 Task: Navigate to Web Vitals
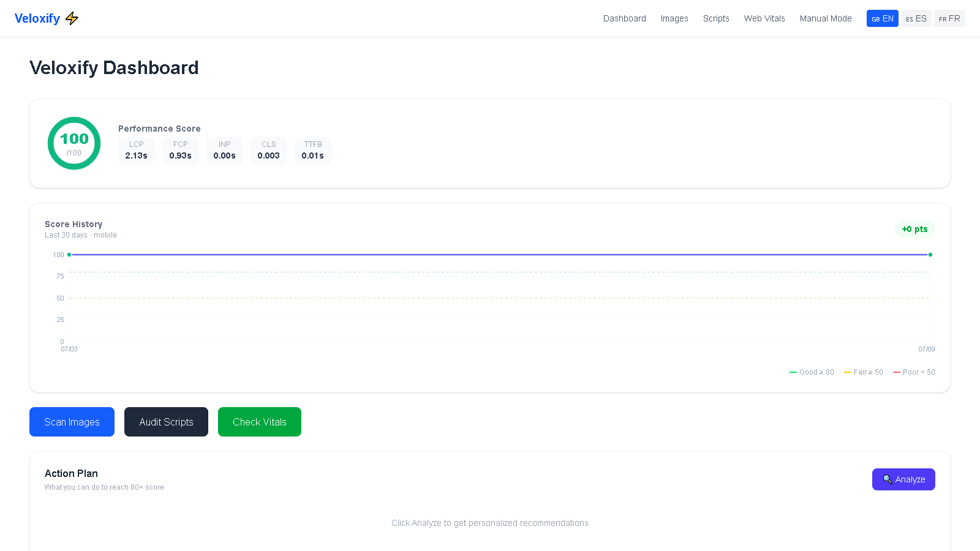pos(764,18)
